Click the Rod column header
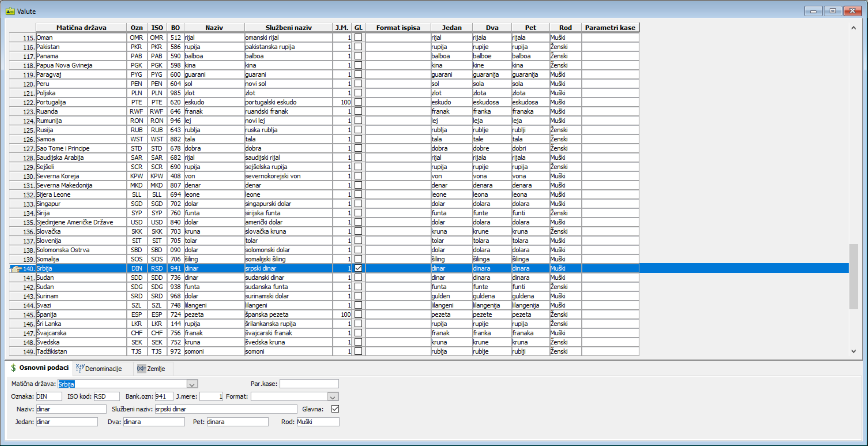This screenshot has width=868, height=446. tap(565, 28)
